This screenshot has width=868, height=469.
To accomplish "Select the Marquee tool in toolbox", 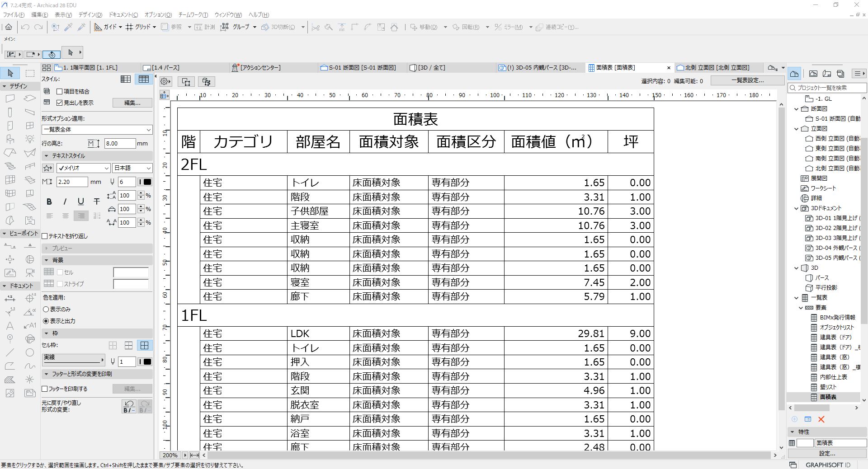I will click(30, 73).
